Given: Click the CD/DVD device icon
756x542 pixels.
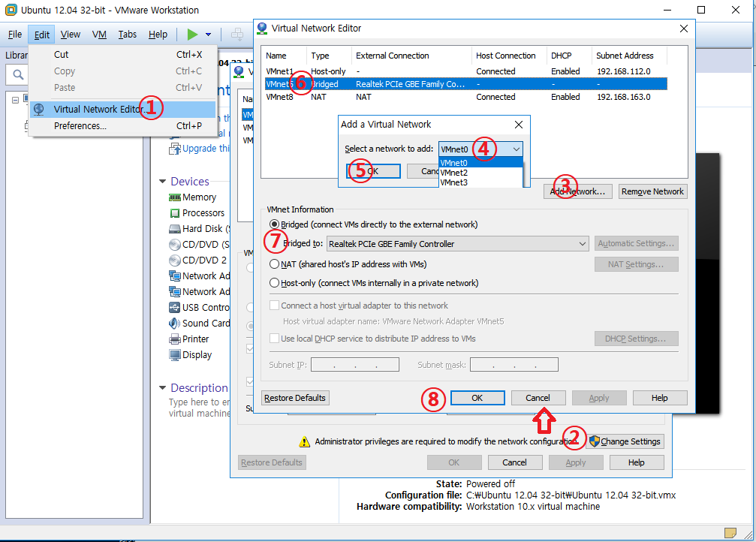Looking at the screenshot, I should (175, 244).
